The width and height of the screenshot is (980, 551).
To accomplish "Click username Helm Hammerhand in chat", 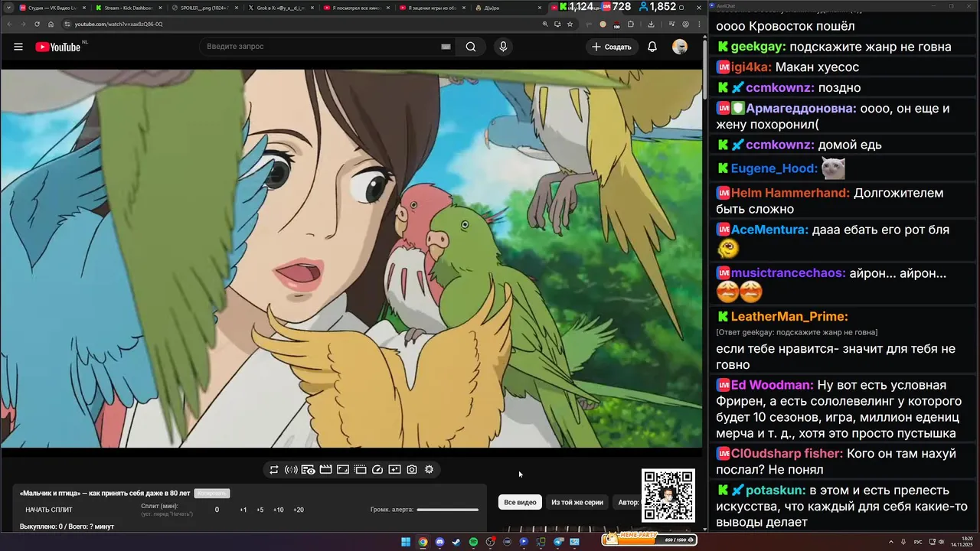I will pos(790,194).
